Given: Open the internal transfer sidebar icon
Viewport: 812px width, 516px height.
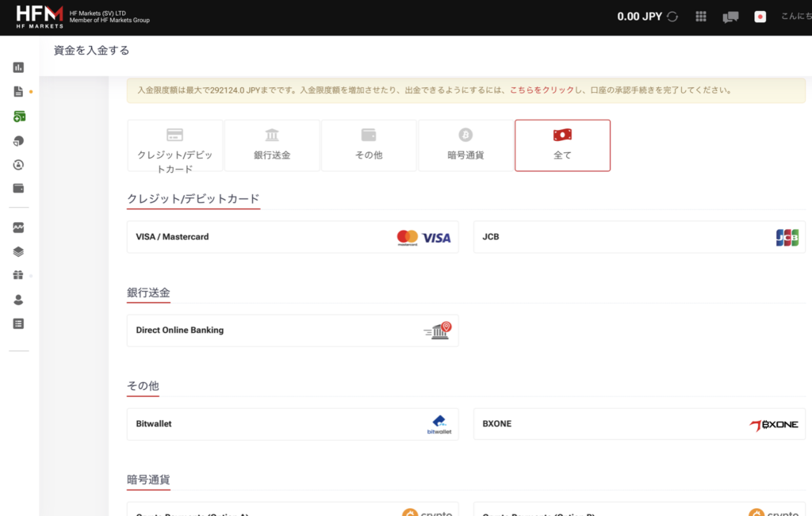Looking at the screenshot, I should (18, 165).
